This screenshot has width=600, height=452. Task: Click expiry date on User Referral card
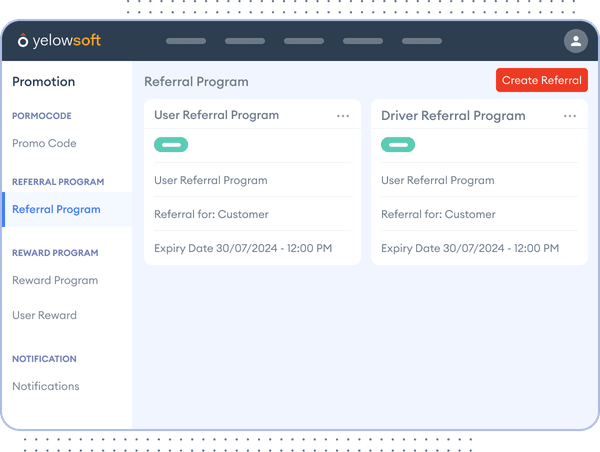coord(243,248)
